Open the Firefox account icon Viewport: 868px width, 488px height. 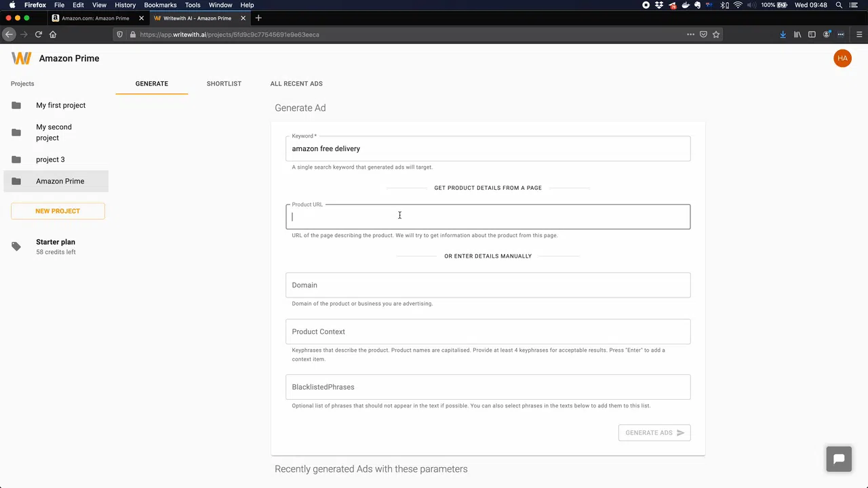coord(827,35)
